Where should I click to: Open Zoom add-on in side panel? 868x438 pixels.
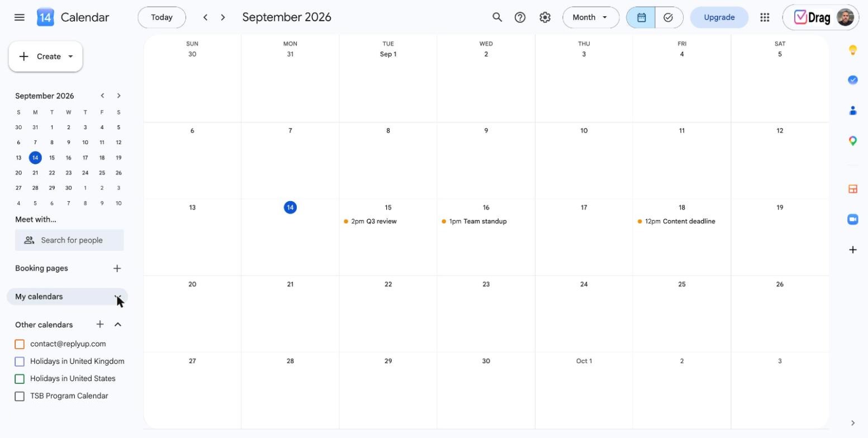(853, 220)
